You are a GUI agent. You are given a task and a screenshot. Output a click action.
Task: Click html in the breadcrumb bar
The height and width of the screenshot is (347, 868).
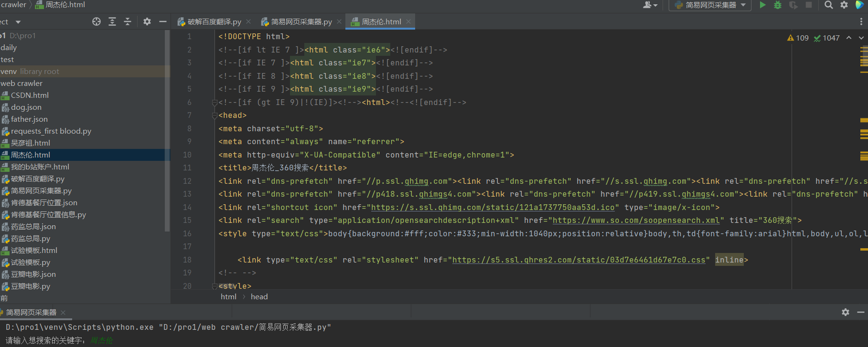[228, 296]
